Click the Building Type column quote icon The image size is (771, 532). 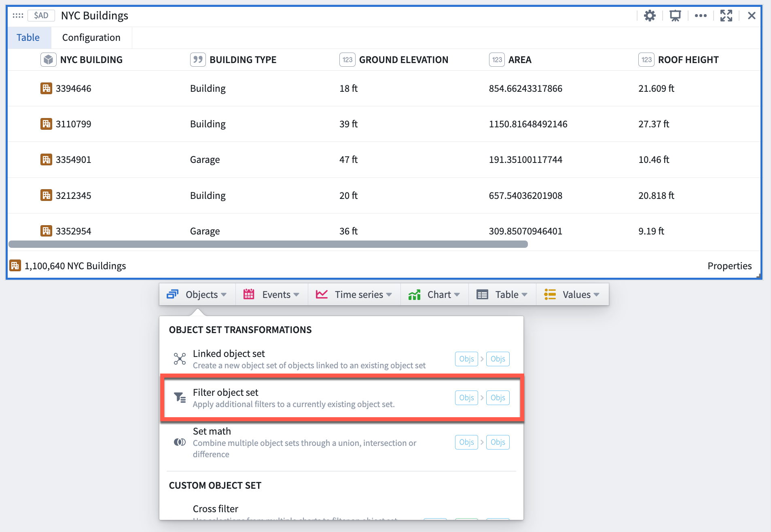(198, 60)
